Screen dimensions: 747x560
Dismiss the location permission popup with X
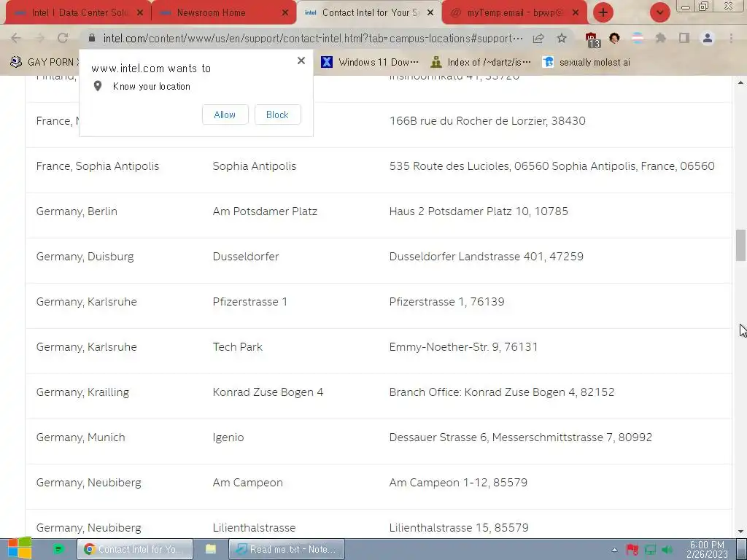point(301,61)
